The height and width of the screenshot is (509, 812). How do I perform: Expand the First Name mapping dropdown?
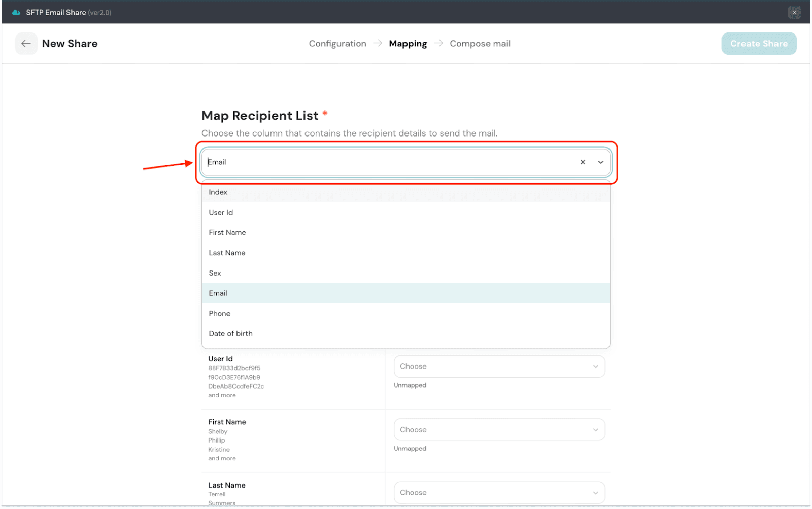coord(499,430)
